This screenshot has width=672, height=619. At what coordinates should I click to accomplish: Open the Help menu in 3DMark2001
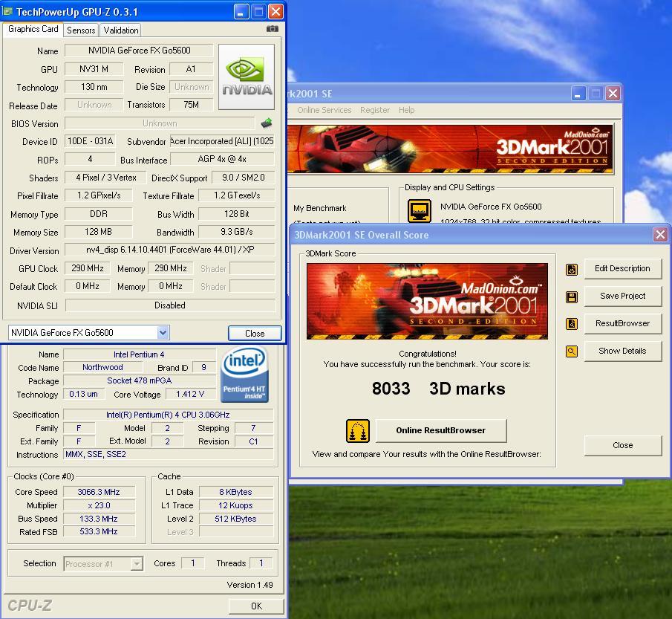(406, 110)
